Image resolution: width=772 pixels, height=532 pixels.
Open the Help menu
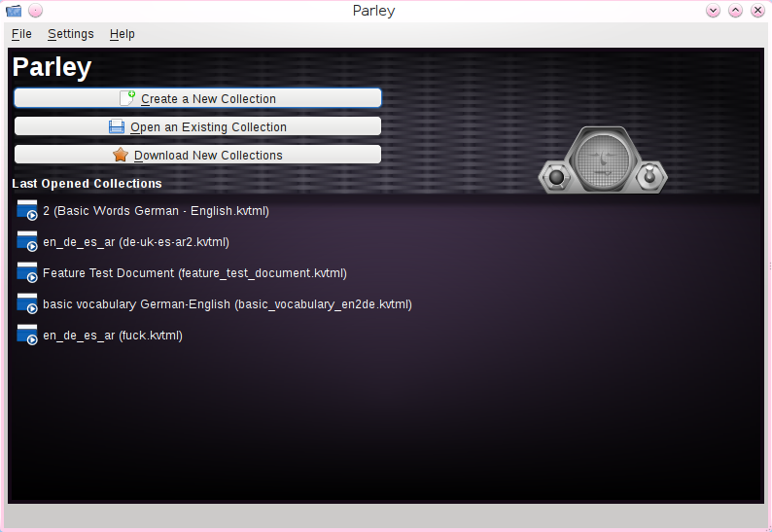123,34
